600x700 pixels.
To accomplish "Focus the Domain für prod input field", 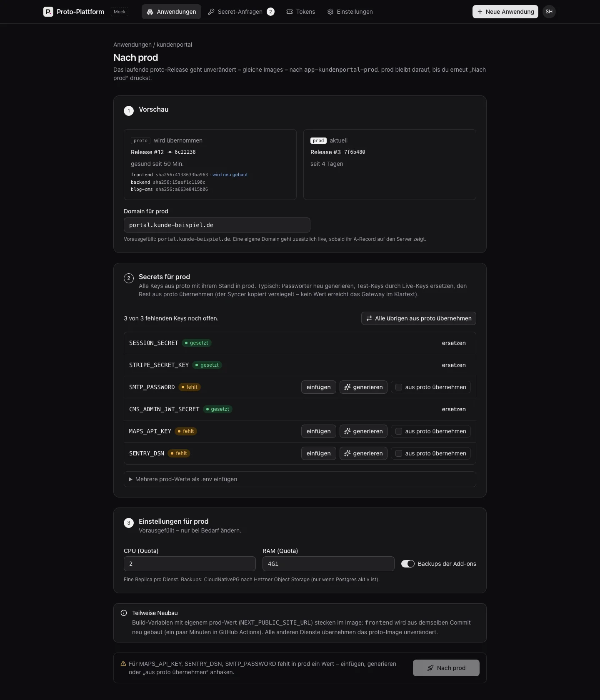I will click(x=217, y=225).
